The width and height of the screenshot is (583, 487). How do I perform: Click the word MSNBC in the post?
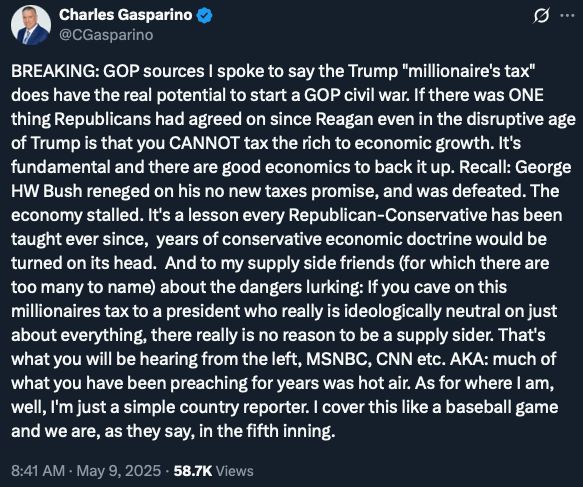338,359
